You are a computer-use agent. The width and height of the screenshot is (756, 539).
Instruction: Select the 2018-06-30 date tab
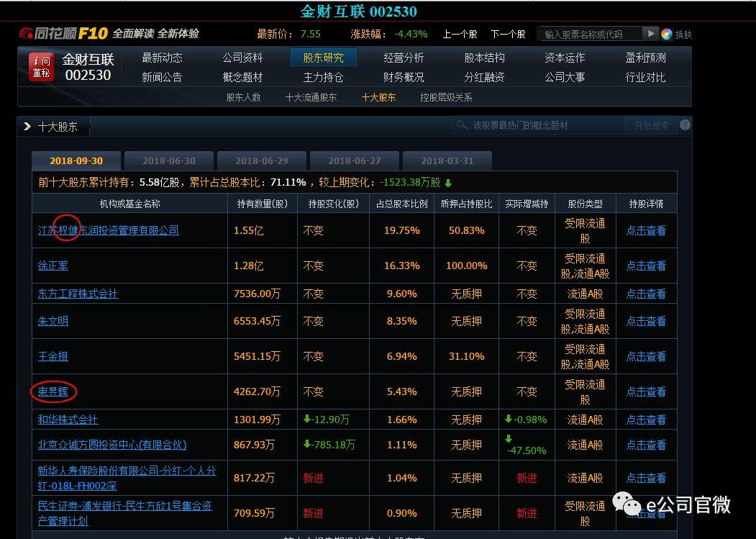point(169,160)
